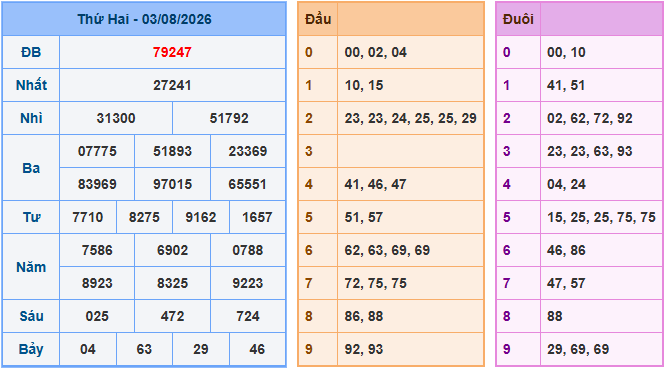The image size is (666, 370).
Task: Select the Sáu prize number 025
Action: point(97,316)
